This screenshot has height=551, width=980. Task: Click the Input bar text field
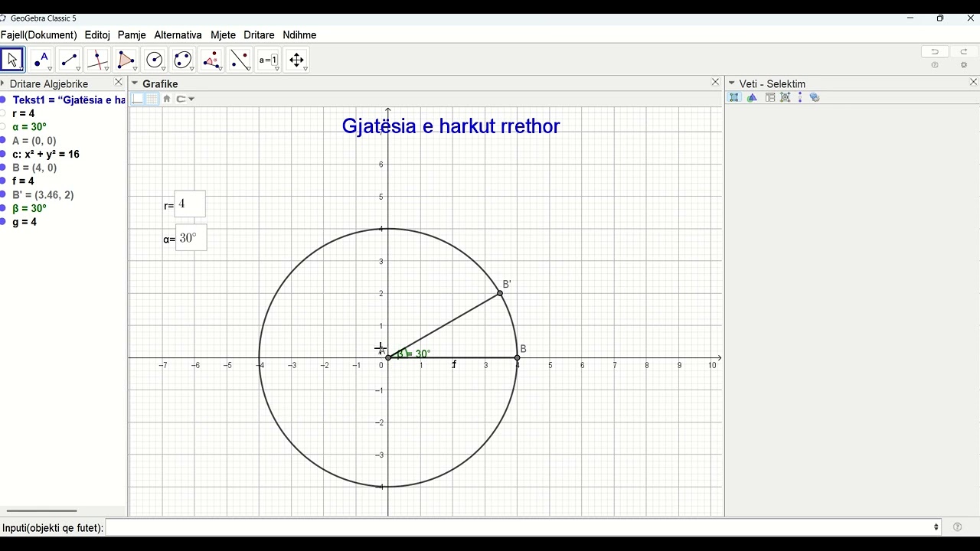[518, 527]
